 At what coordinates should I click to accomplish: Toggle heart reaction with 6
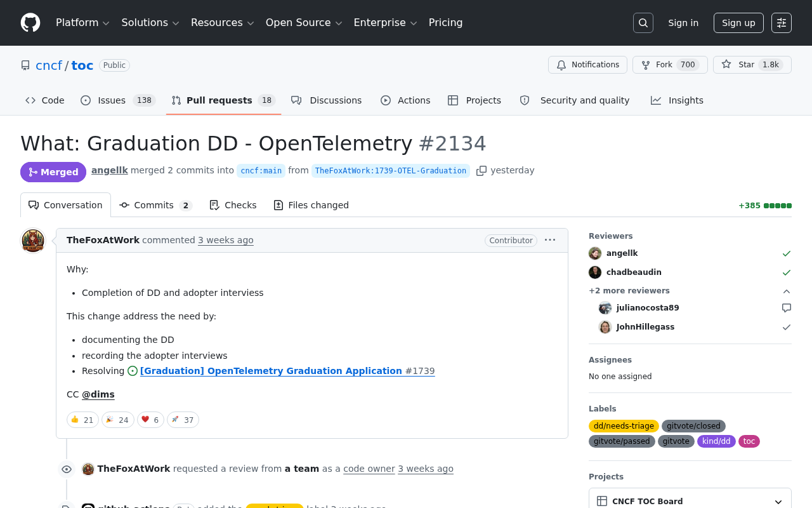[150, 420]
